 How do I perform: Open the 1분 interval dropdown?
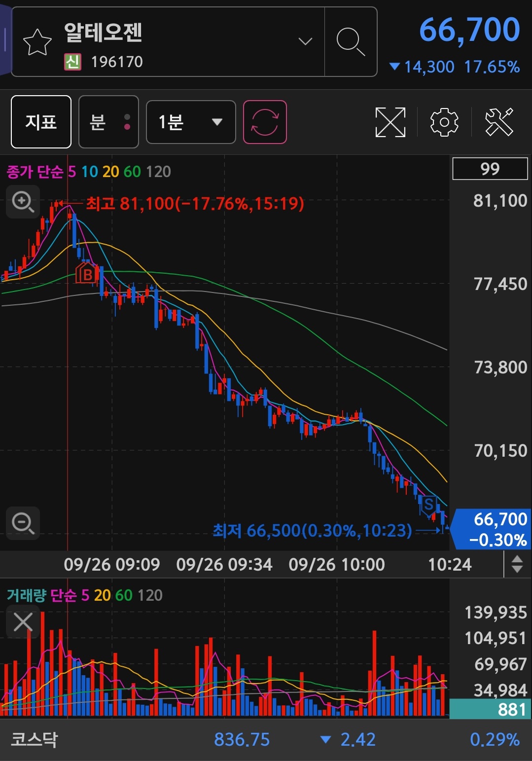[191, 122]
